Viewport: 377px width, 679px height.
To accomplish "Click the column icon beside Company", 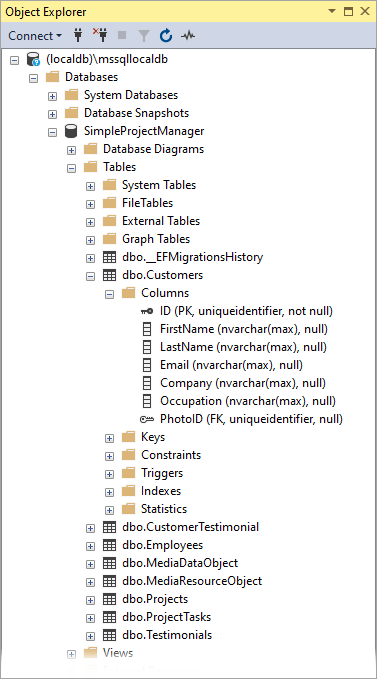I will coord(147,383).
